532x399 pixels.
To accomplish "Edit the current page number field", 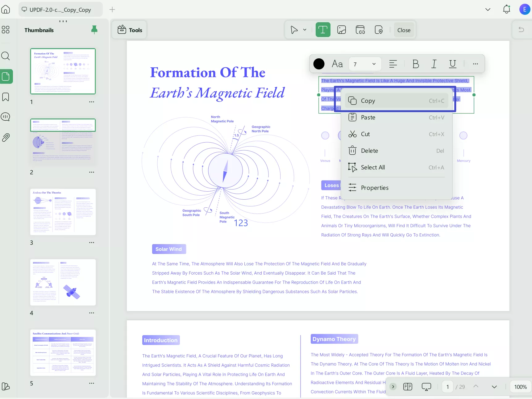I will click(x=447, y=387).
